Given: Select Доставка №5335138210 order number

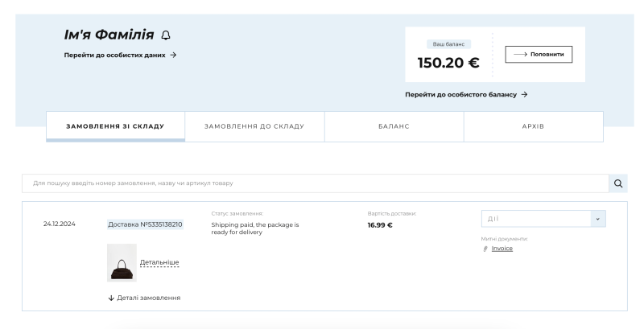Looking at the screenshot, I should point(145,224).
